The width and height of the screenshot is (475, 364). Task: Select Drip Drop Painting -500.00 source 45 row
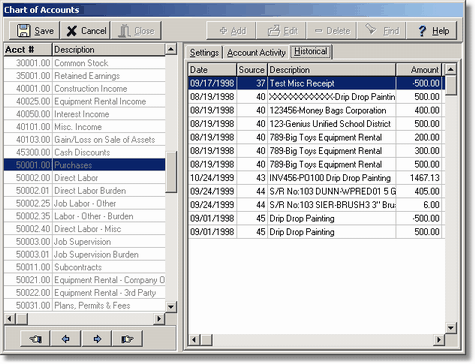[x=316, y=218]
